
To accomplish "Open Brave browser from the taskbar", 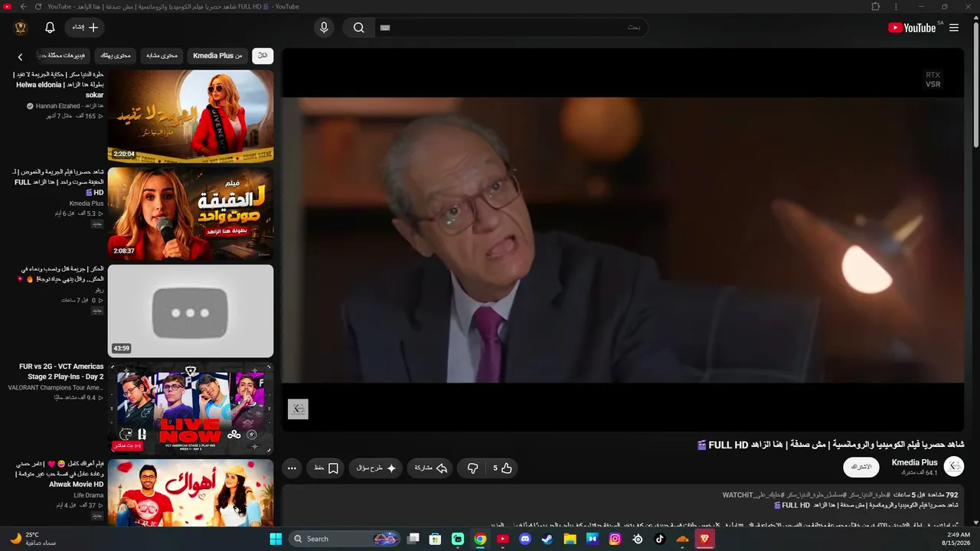I will click(704, 539).
